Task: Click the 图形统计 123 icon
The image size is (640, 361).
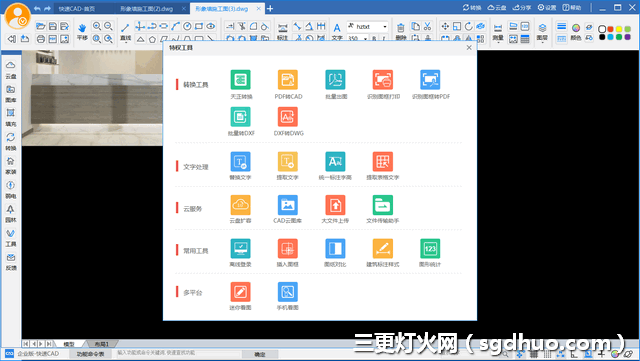Action: 430,248
